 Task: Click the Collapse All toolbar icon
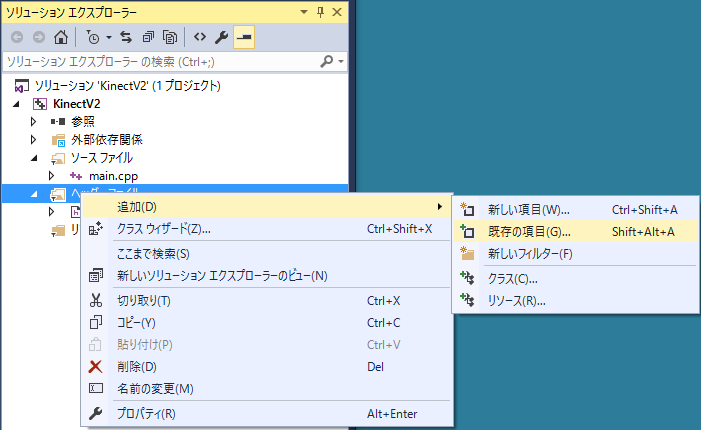148,37
